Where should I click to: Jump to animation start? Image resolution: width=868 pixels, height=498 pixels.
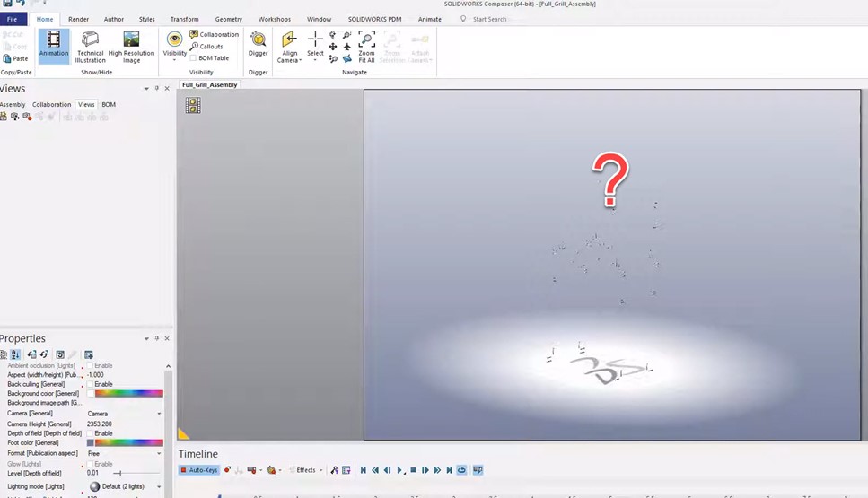tap(364, 470)
